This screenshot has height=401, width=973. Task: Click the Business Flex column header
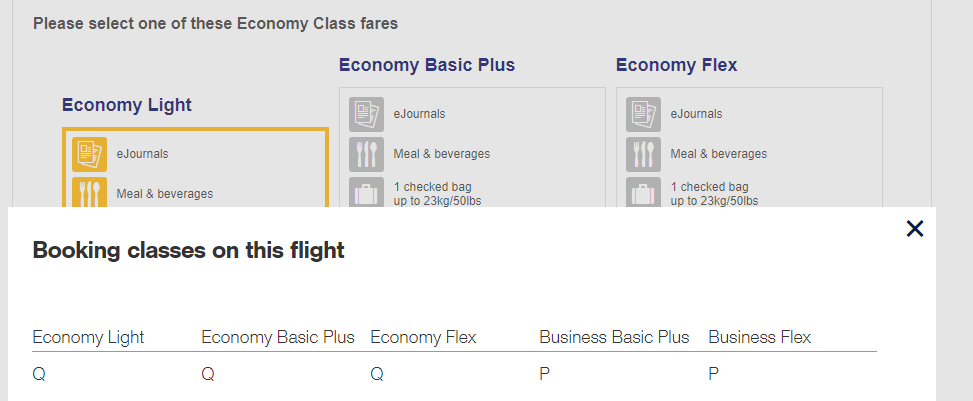click(759, 337)
